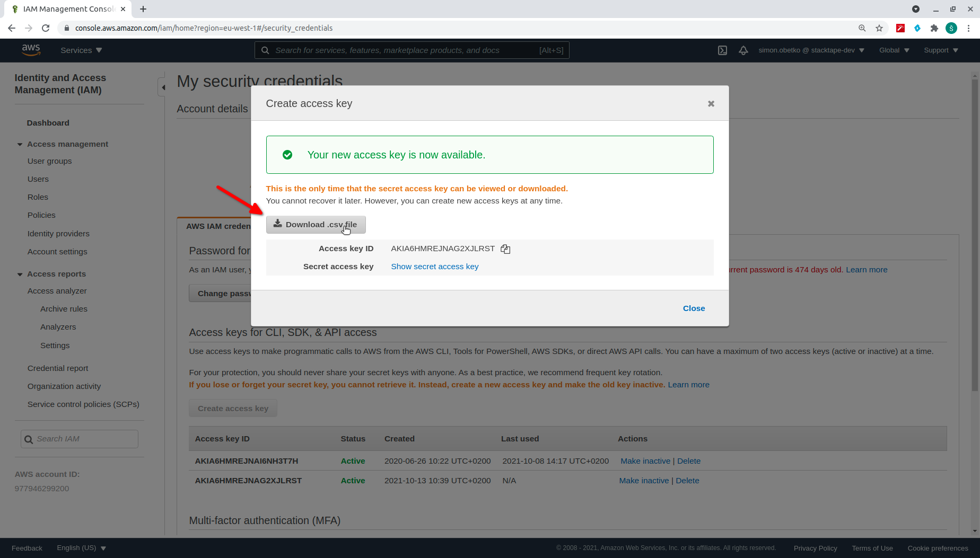Click Close in the dialog footer
980x558 pixels.
pyautogui.click(x=694, y=308)
